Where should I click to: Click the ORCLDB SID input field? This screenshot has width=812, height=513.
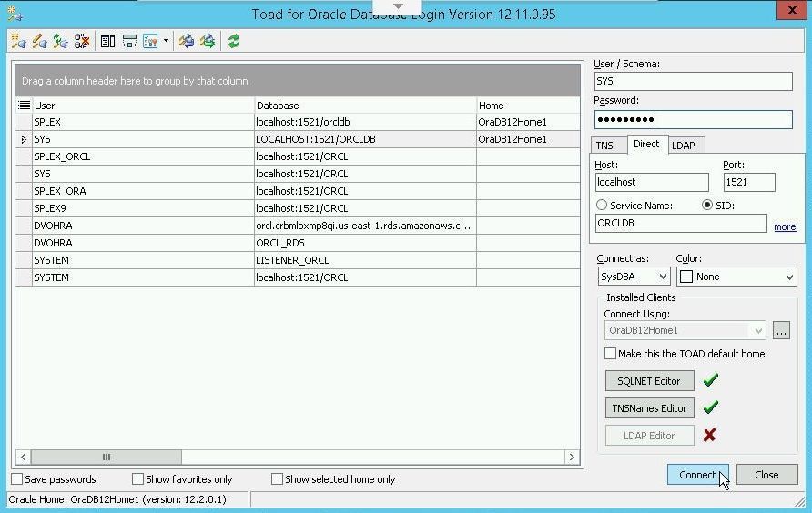(x=681, y=223)
